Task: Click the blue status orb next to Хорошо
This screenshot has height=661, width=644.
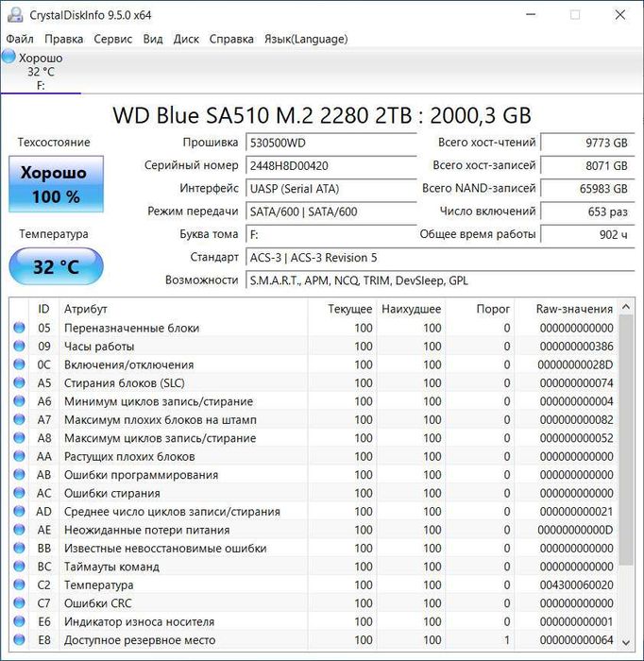Action: [x=8, y=57]
